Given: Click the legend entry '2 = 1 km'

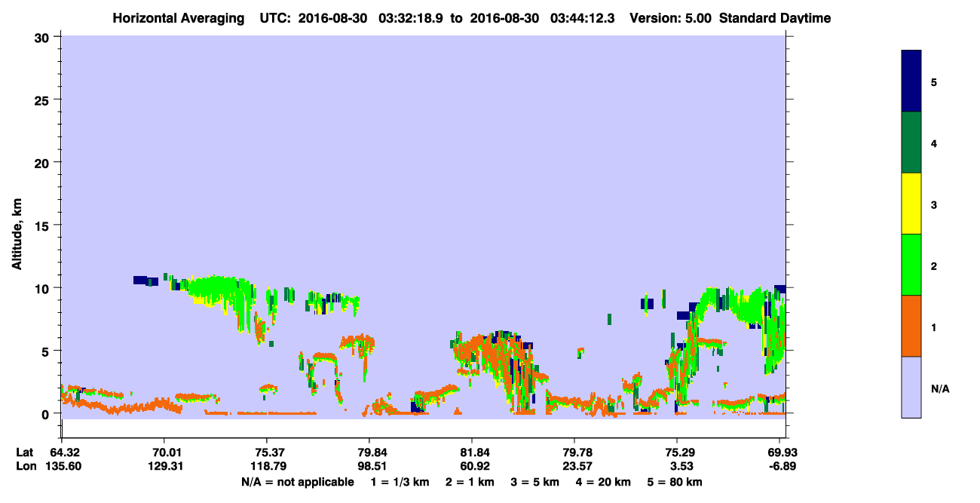Looking at the screenshot, I should pyautogui.click(x=470, y=482).
